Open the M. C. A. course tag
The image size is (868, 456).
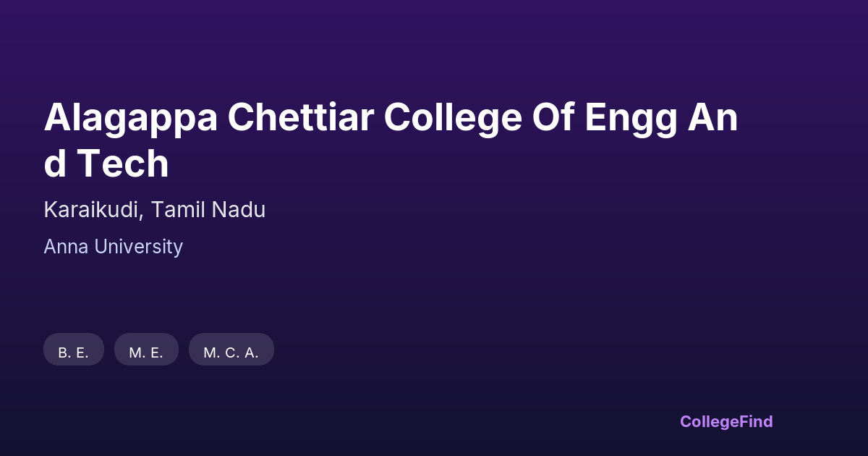231,352
